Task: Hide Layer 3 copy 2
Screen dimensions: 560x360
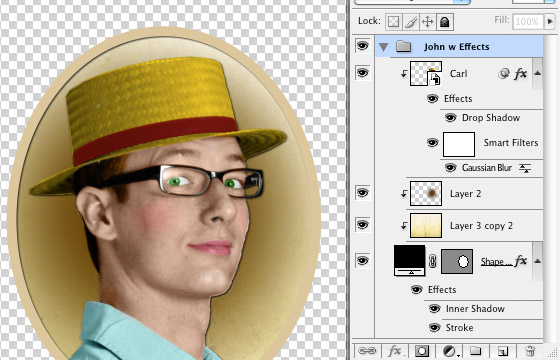Action: [x=362, y=225]
